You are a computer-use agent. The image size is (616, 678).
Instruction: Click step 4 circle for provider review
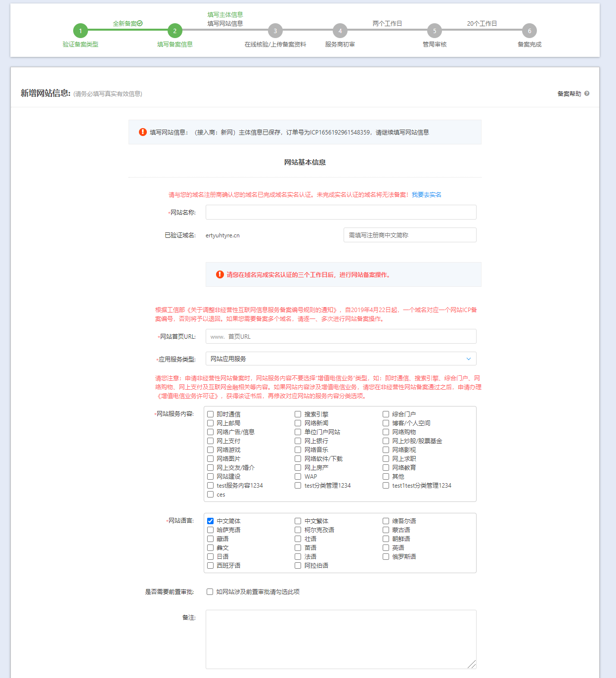340,31
